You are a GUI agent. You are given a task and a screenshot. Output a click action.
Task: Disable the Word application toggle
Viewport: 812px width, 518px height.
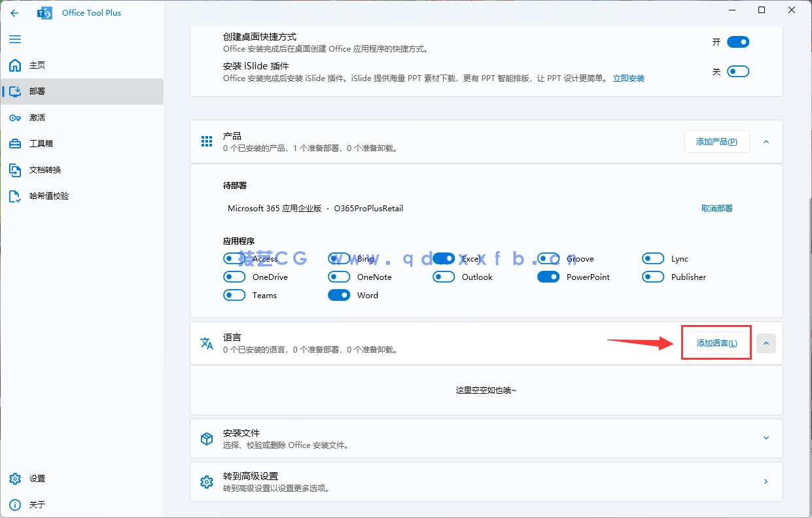pyautogui.click(x=339, y=295)
